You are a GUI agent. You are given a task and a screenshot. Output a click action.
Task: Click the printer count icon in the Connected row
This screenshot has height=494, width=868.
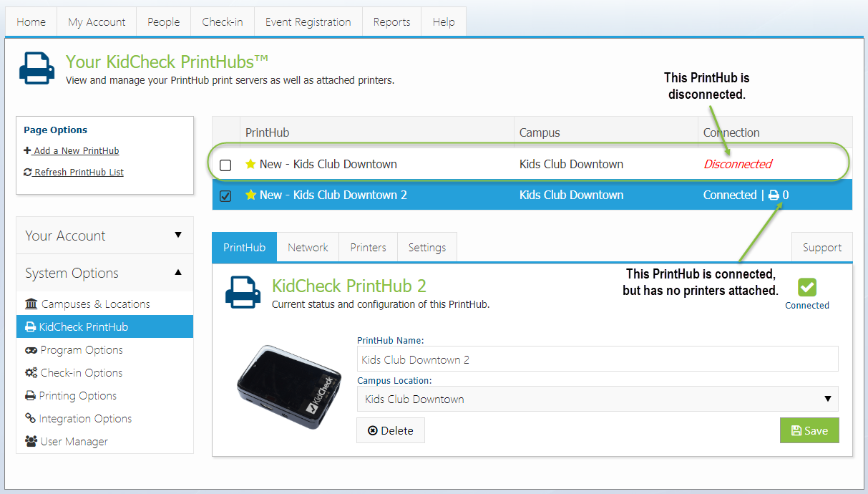click(x=774, y=195)
